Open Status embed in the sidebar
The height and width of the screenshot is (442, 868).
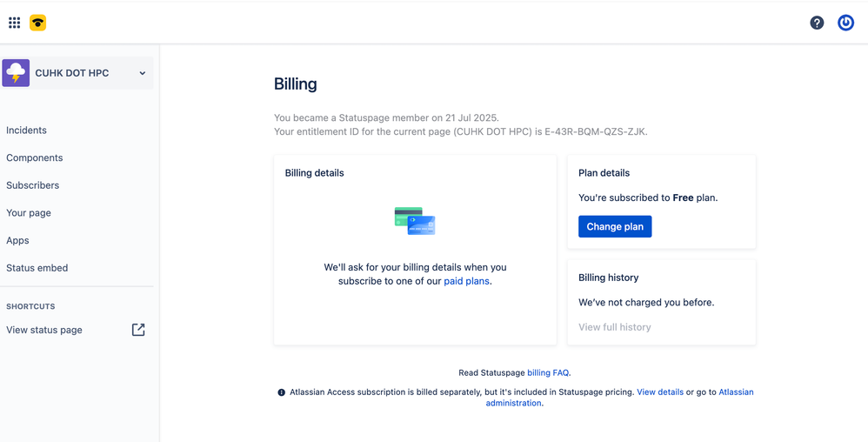click(37, 267)
